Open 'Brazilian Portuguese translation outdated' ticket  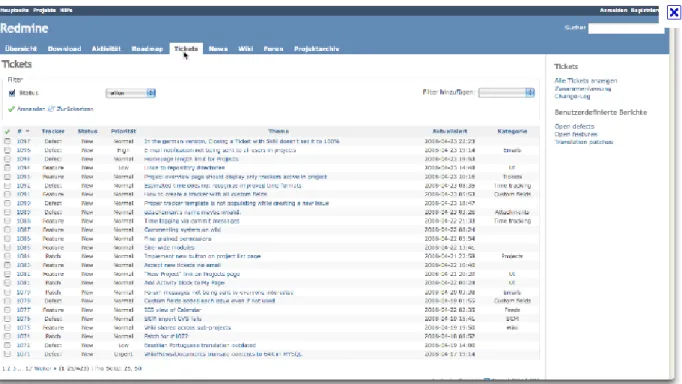coord(200,345)
